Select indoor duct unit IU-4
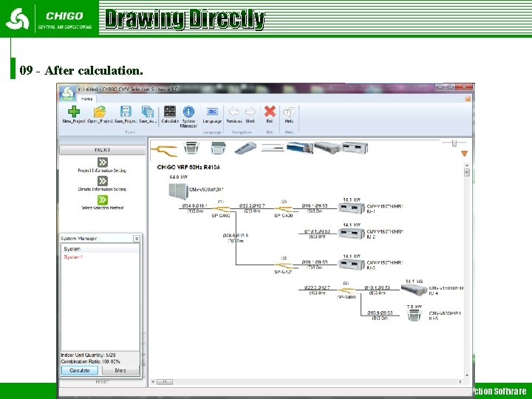 (x=414, y=290)
